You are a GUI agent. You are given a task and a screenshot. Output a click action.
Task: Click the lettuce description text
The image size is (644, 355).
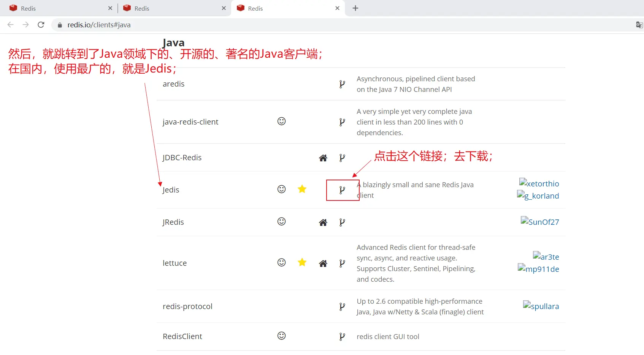point(416,263)
